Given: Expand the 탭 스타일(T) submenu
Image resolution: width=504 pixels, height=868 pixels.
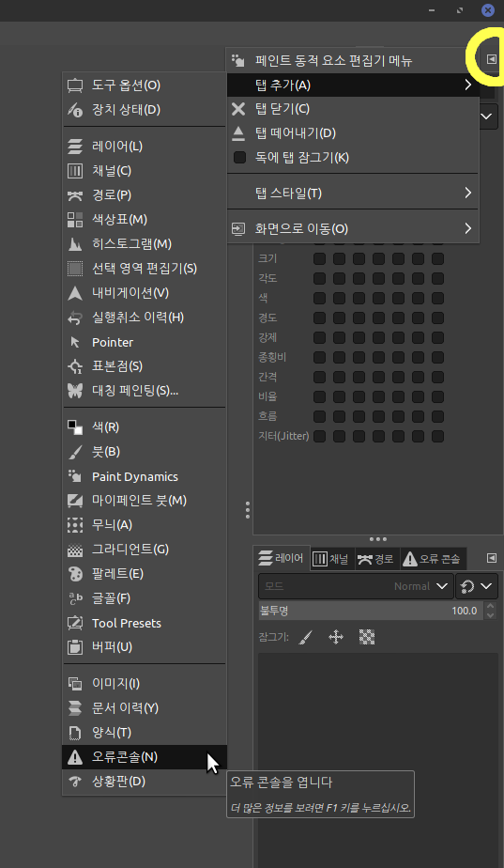Looking at the screenshot, I should click(x=353, y=194).
